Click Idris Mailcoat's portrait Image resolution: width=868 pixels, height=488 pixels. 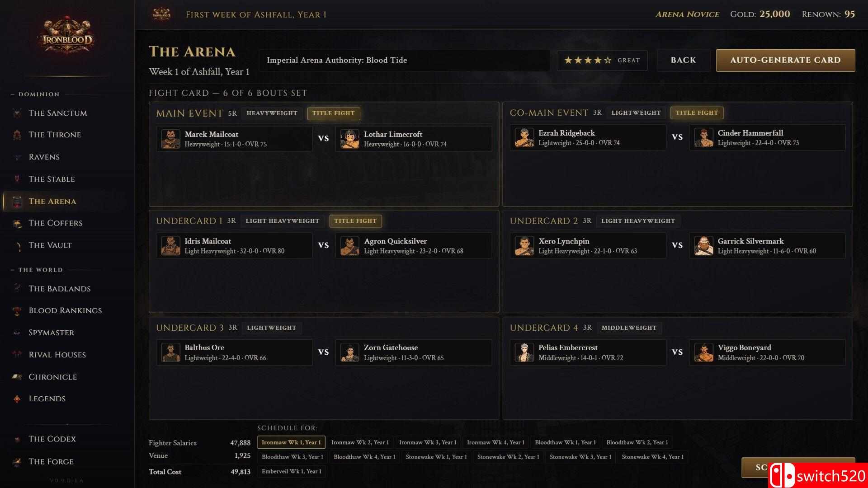(x=170, y=246)
